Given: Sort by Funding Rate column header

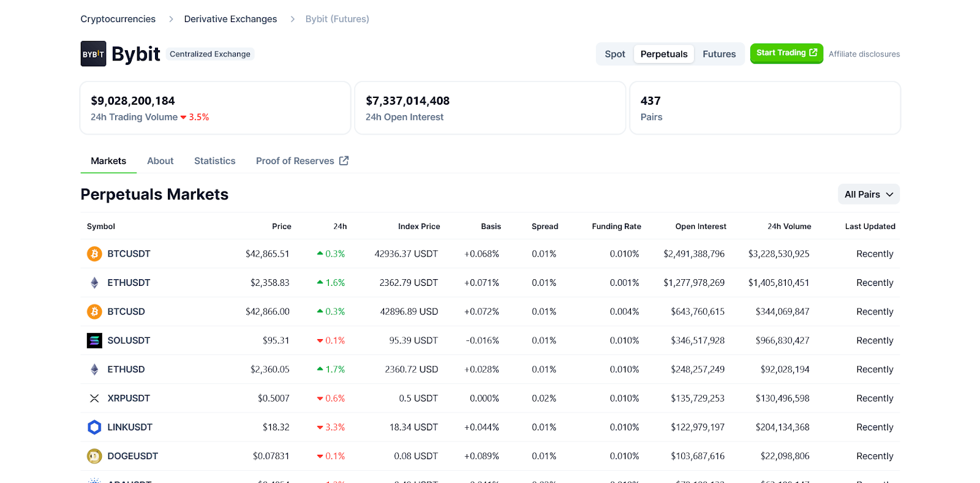Looking at the screenshot, I should [616, 227].
